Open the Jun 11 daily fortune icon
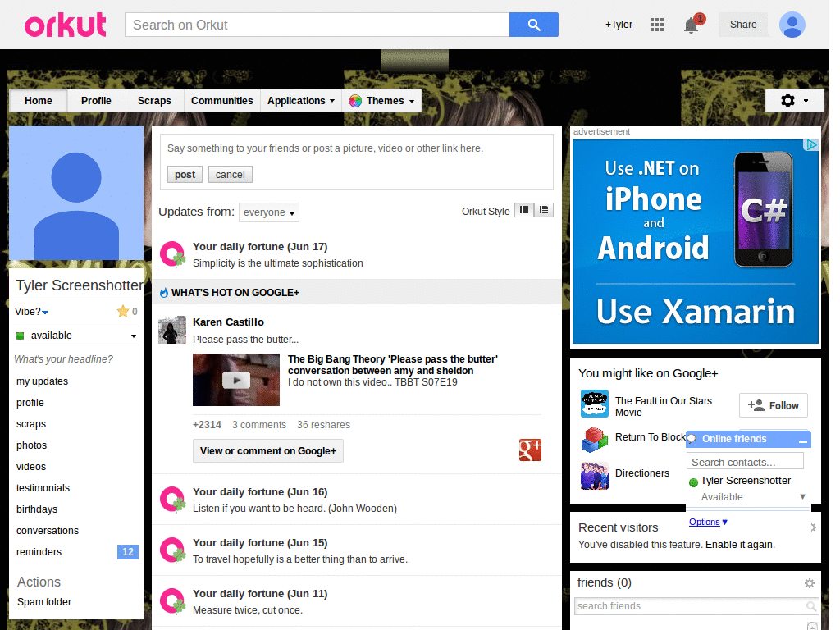Image resolution: width=840 pixels, height=630 pixels. 173,601
